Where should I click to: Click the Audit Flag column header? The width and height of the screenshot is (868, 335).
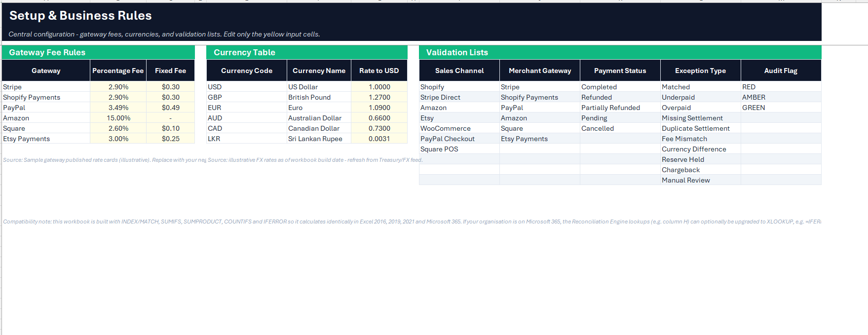tap(781, 71)
